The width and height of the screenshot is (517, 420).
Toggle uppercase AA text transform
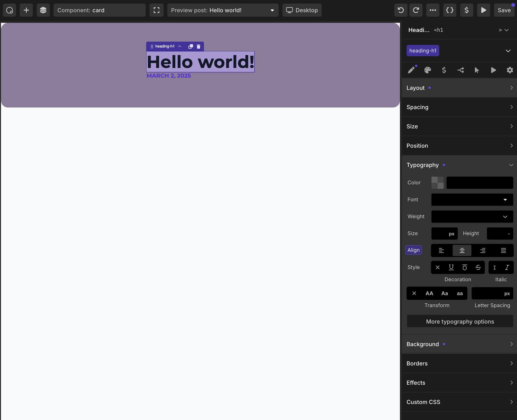point(429,293)
